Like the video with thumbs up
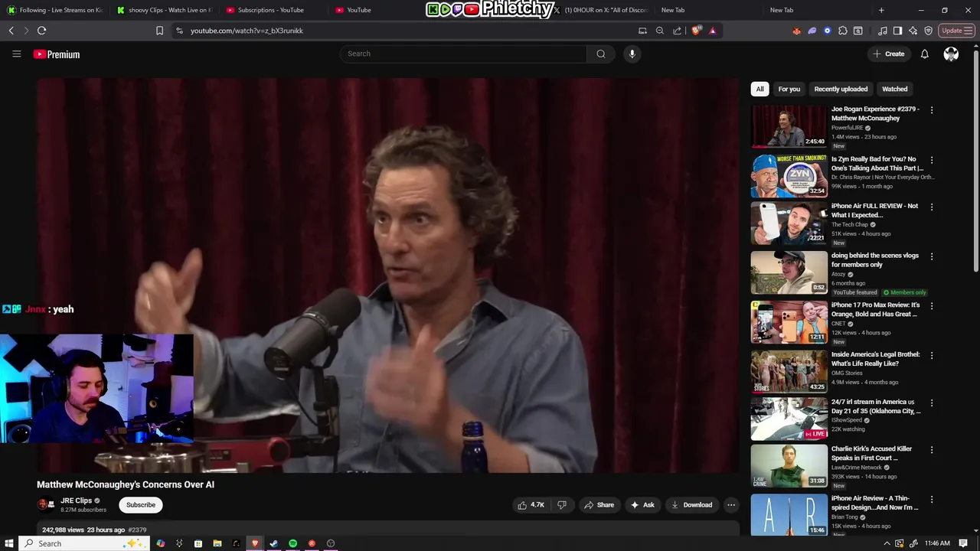Screen dimensions: 980x551 pos(531,505)
